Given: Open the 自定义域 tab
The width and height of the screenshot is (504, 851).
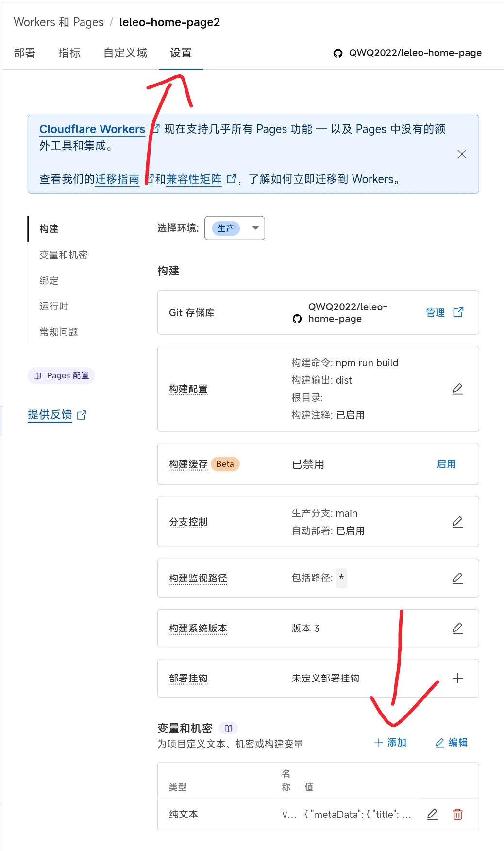Looking at the screenshot, I should (125, 53).
